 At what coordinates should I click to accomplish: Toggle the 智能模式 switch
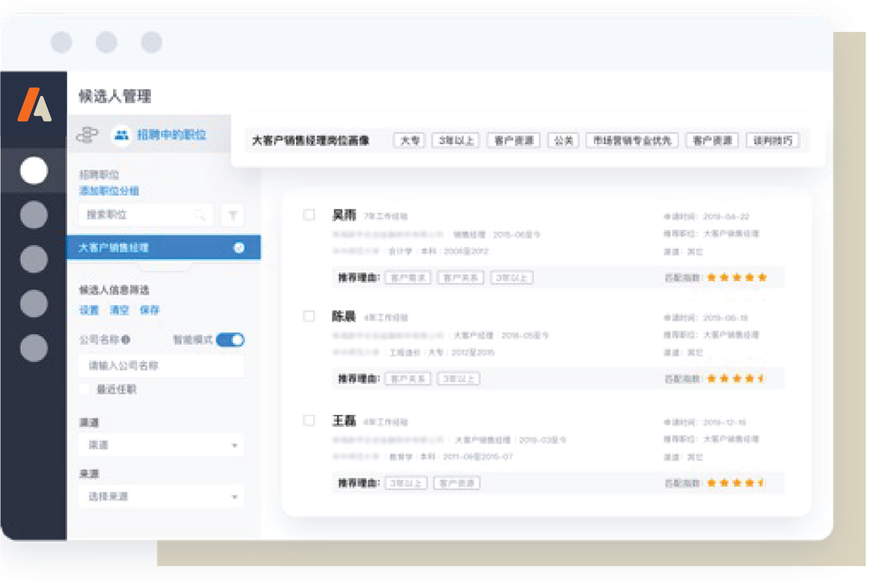230,340
